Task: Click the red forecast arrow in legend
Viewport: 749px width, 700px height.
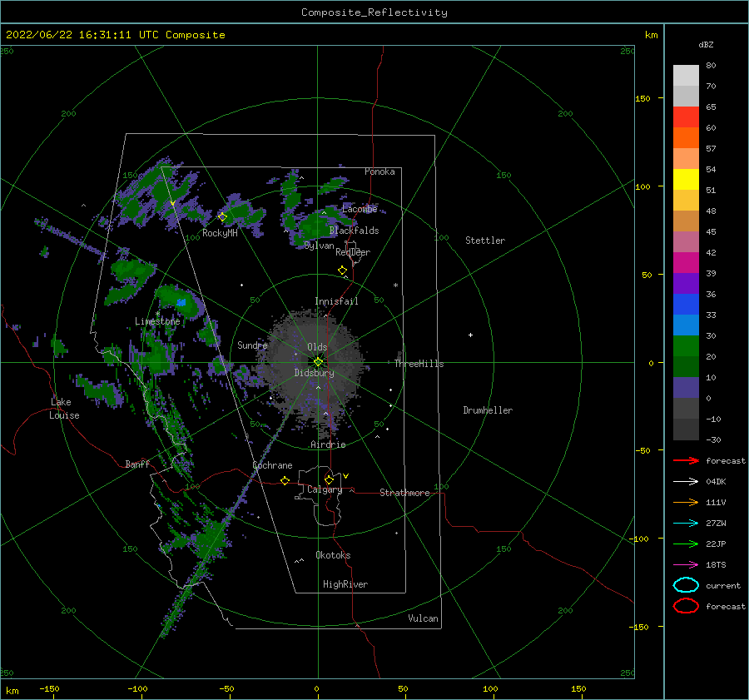Action: (686, 460)
